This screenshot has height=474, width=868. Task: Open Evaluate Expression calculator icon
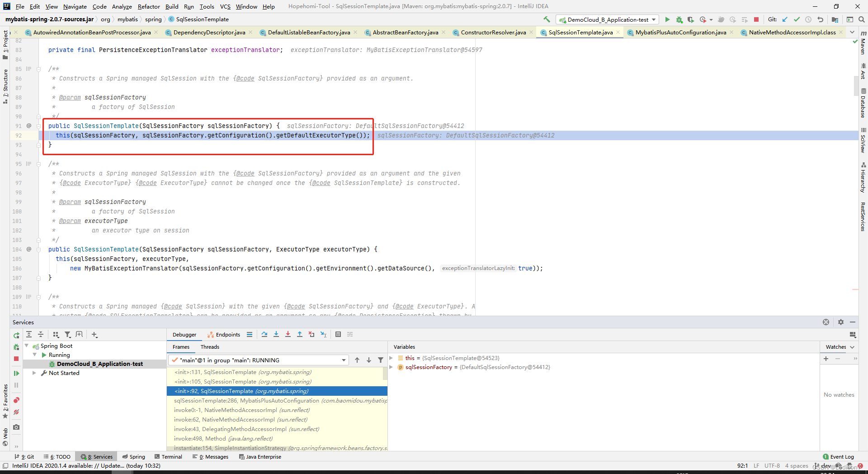(338, 334)
